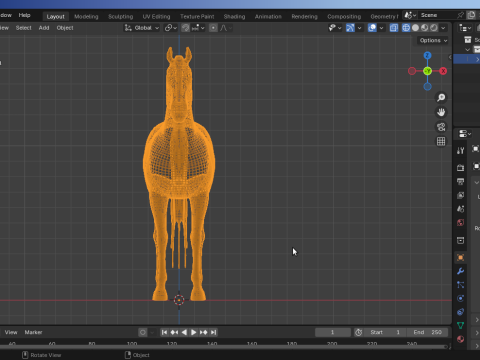Open the Render properties tab
Screen dimensions: 480x360
coord(460,168)
